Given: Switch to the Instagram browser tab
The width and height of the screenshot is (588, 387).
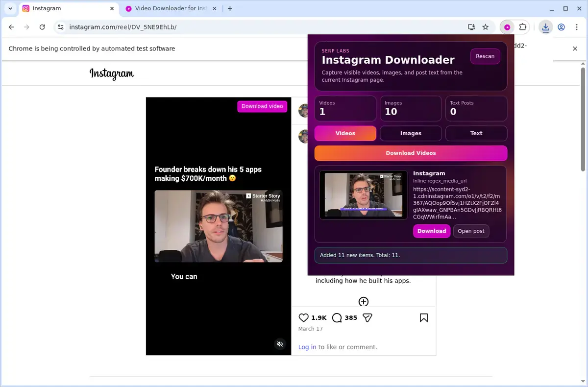Looking at the screenshot, I should coord(69,8).
